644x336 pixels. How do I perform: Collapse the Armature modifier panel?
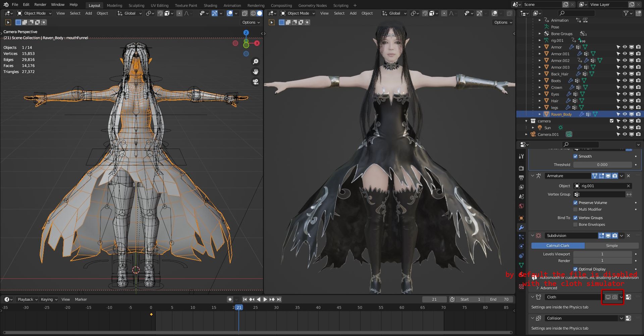[533, 176]
